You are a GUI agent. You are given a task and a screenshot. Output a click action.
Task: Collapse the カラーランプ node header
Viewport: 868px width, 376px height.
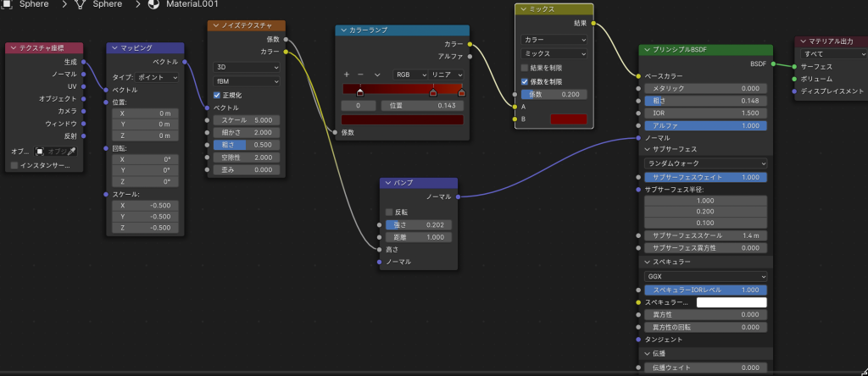click(342, 30)
